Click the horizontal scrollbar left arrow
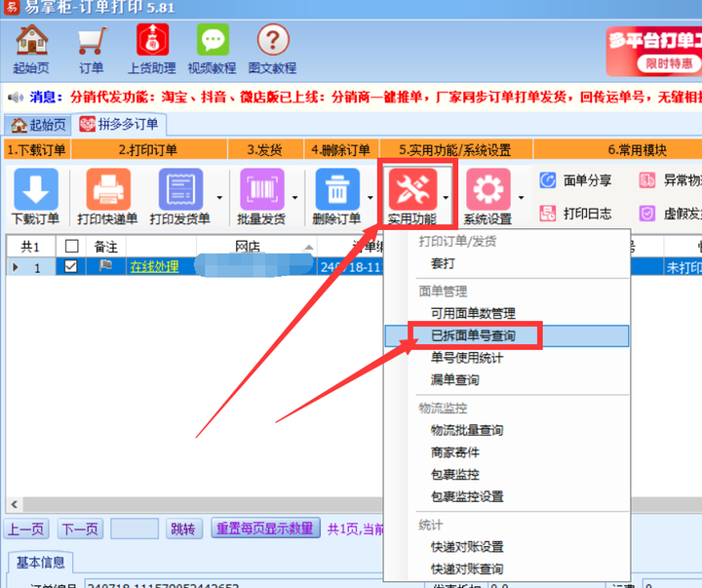Viewport: 702px width, 588px height. coord(15,504)
